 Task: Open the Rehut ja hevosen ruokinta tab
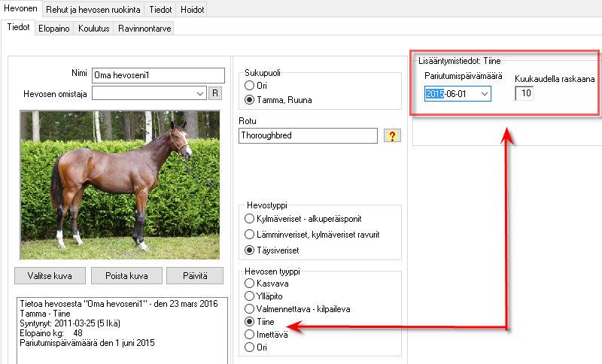point(93,10)
